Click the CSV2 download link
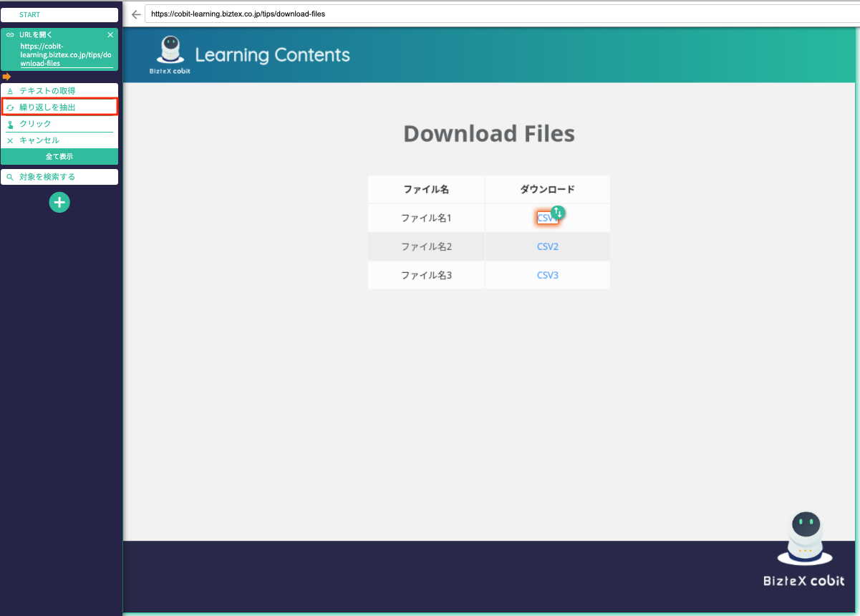860x616 pixels. (x=548, y=246)
